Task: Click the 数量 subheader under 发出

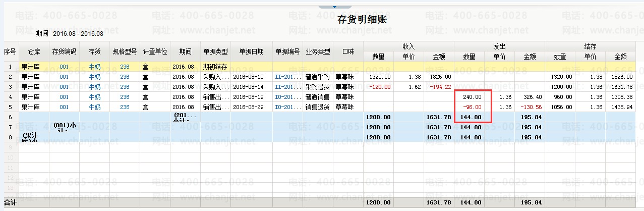Action: (469, 57)
